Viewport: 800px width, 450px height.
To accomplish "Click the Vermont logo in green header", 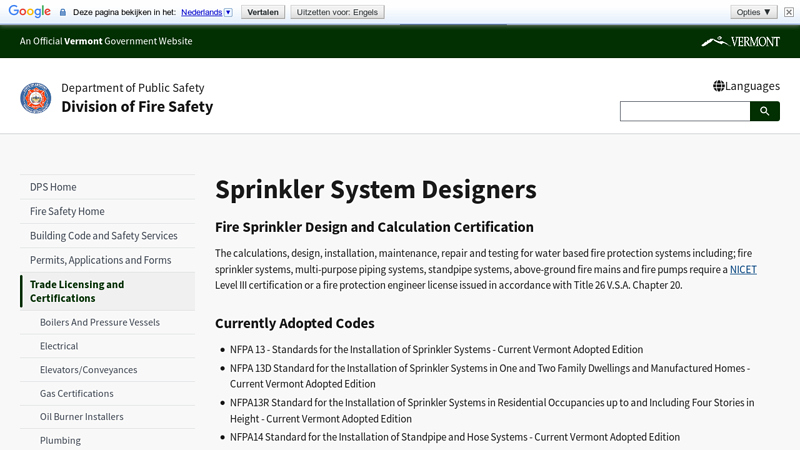I will pos(740,41).
